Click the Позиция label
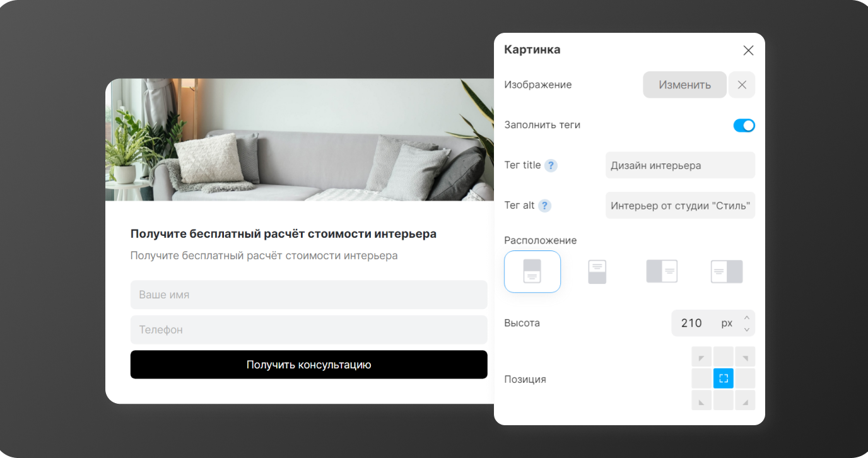 [x=525, y=379]
